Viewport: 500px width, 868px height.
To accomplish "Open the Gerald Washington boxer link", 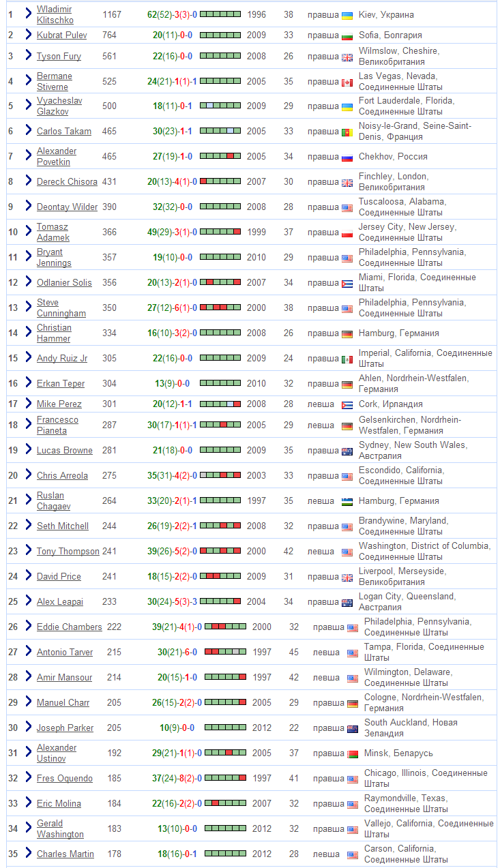I will tap(60, 829).
